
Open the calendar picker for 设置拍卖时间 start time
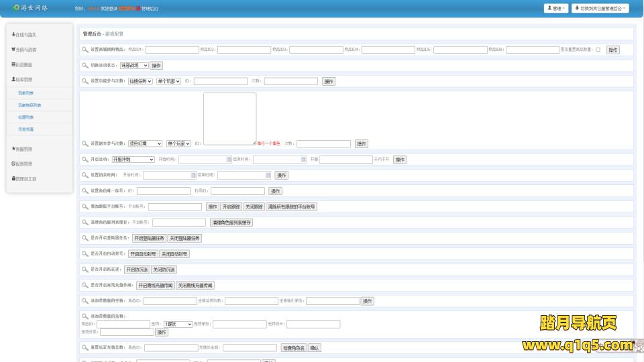point(193,175)
